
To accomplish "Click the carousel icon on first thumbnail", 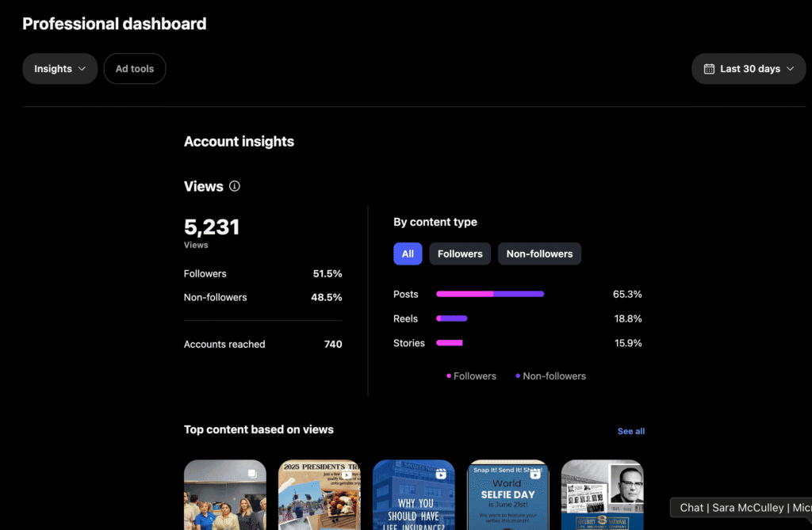I will point(252,474).
